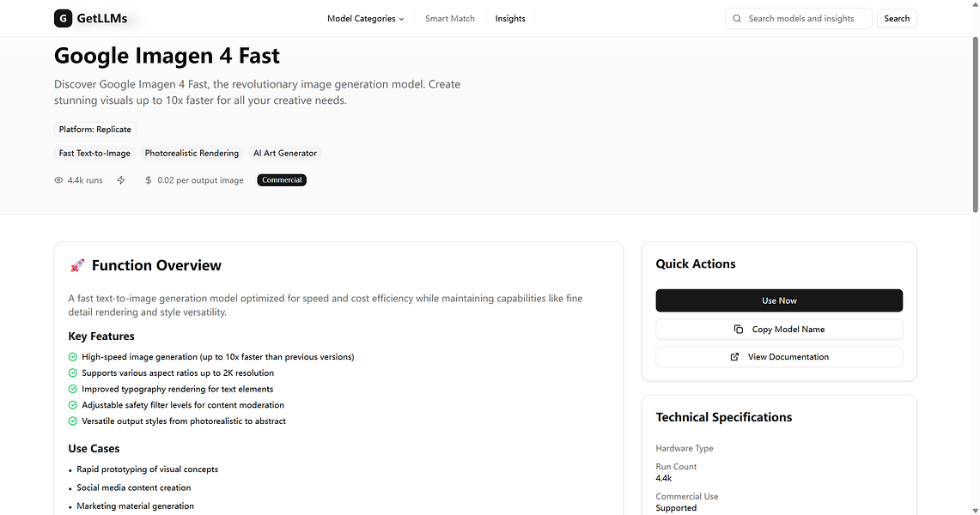
Task: Click the 4.4k runs text
Action: [x=85, y=180]
